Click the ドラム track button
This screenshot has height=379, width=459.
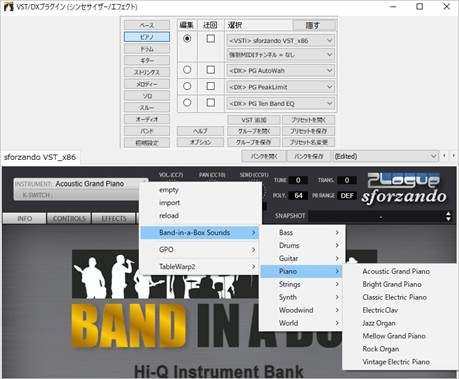[147, 49]
